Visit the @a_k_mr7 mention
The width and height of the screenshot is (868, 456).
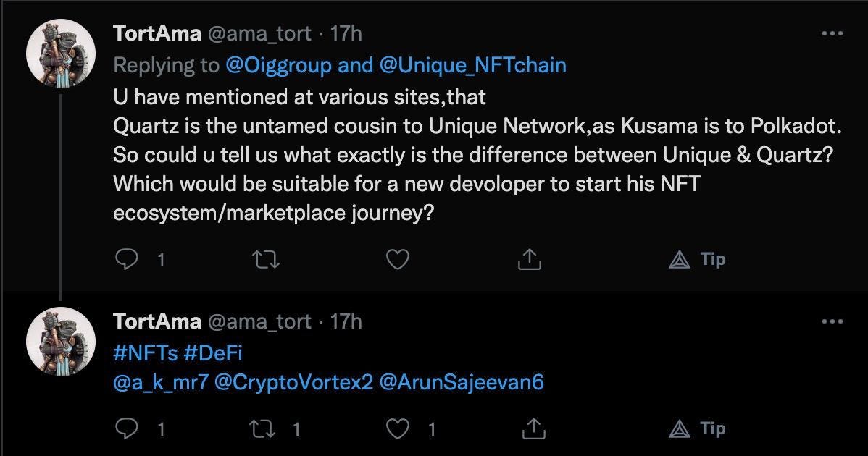[x=161, y=382]
